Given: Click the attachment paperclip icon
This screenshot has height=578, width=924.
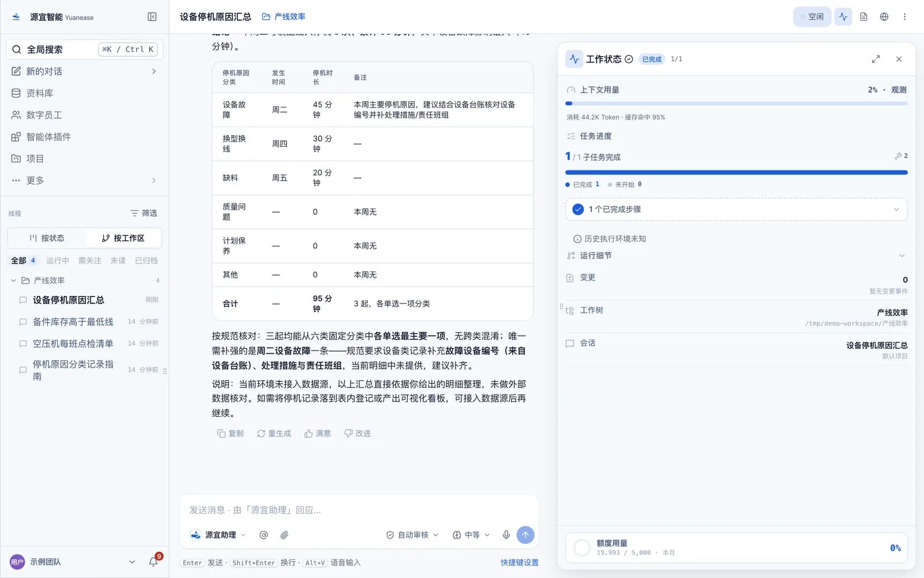Looking at the screenshot, I should 284,535.
